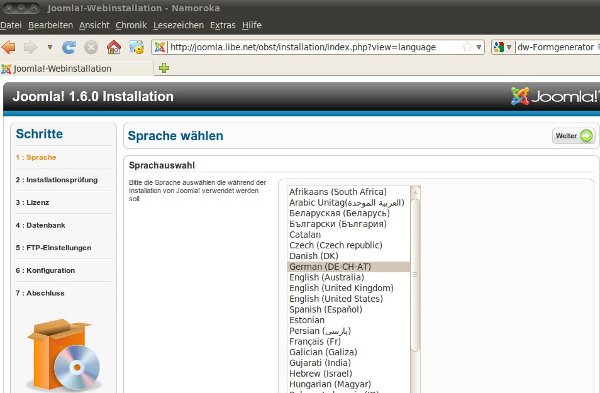Image resolution: width=600 pixels, height=393 pixels.
Task: Select Беларуская (Беларусь) language
Action: click(x=349, y=213)
